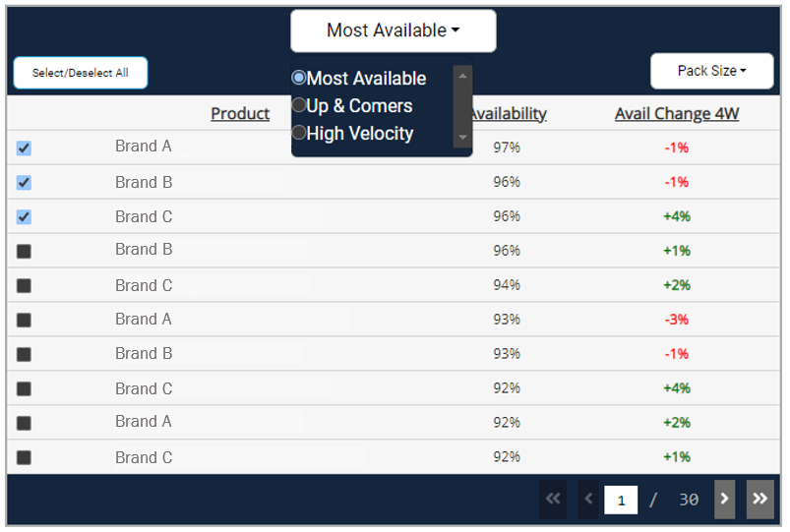This screenshot has width=790, height=532.
Task: Sort by the Availability column header
Action: (x=510, y=114)
